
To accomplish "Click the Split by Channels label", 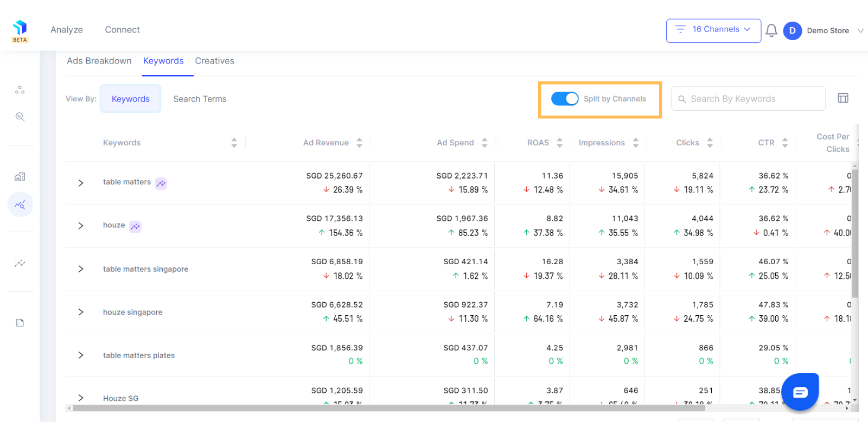I will point(615,99).
